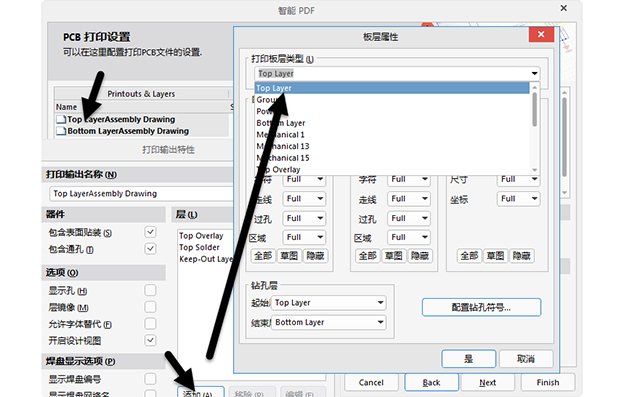Open 起始 drill layer Top Layer dropdown
The height and width of the screenshot is (397, 640).
329,303
